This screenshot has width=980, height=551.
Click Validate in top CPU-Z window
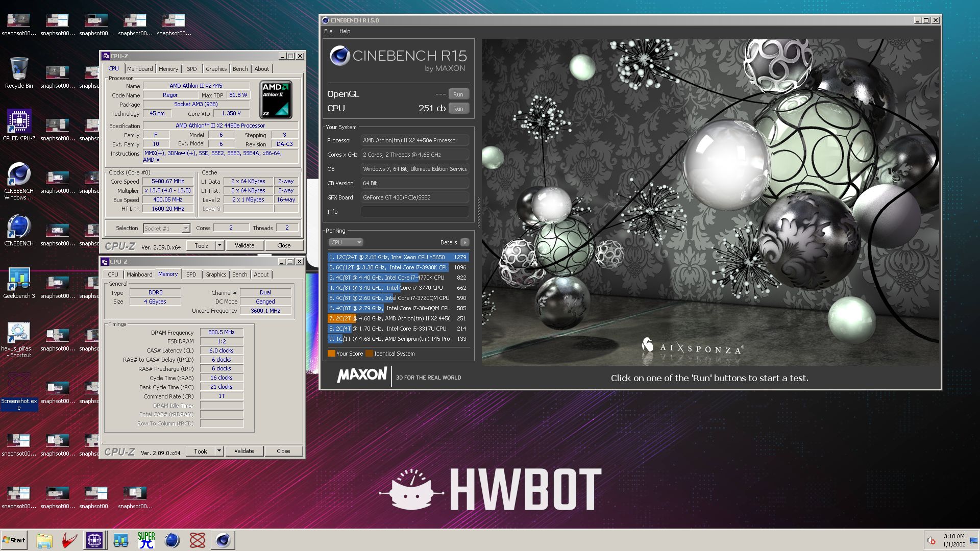[244, 245]
